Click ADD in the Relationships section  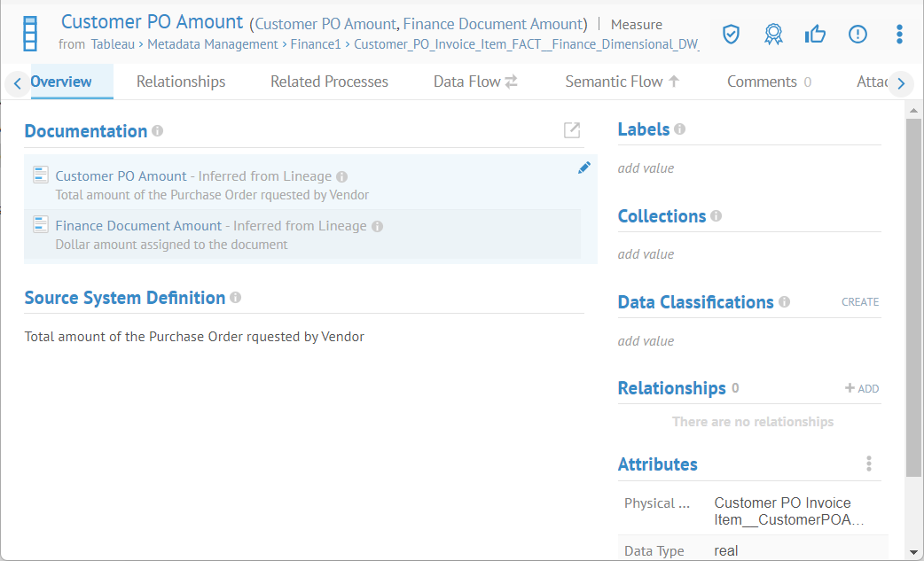[862, 388]
